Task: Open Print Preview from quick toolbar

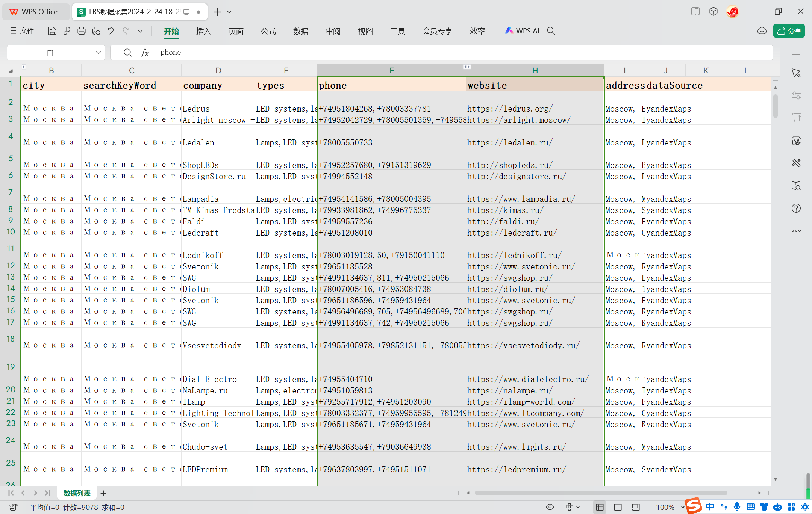Action: pos(96,31)
